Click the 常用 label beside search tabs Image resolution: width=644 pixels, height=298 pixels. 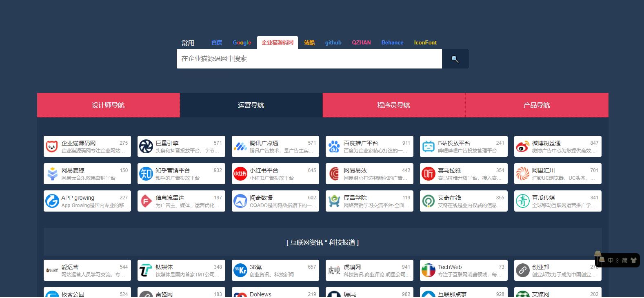[x=188, y=43]
